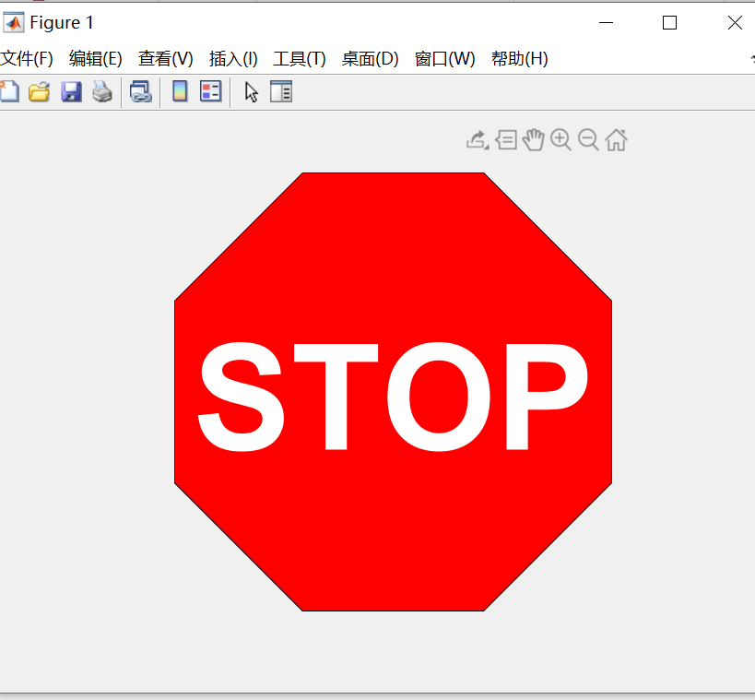Print the figure
The height and width of the screenshot is (700, 755).
click(x=102, y=91)
